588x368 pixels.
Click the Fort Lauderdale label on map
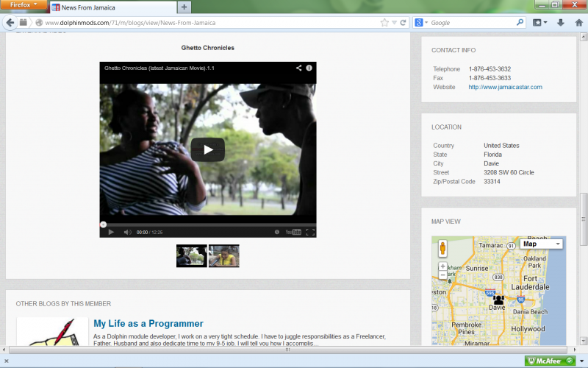click(x=530, y=283)
